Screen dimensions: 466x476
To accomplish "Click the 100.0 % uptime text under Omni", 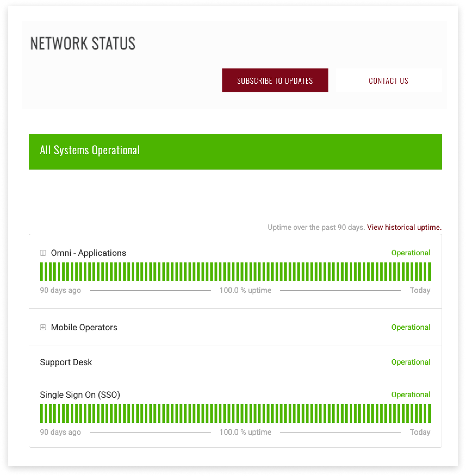I will [246, 290].
